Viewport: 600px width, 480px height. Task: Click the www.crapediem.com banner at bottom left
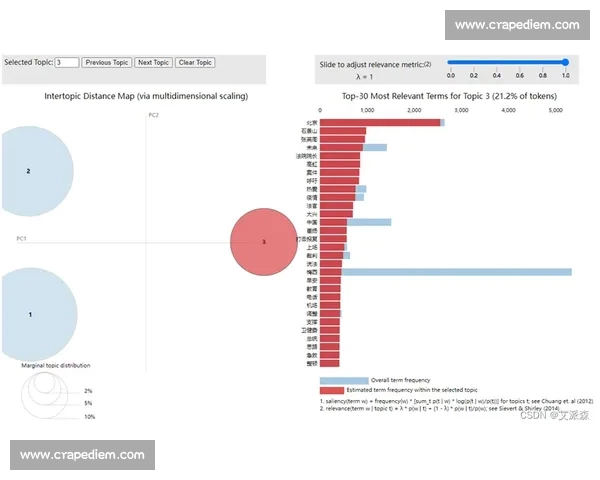(83, 455)
